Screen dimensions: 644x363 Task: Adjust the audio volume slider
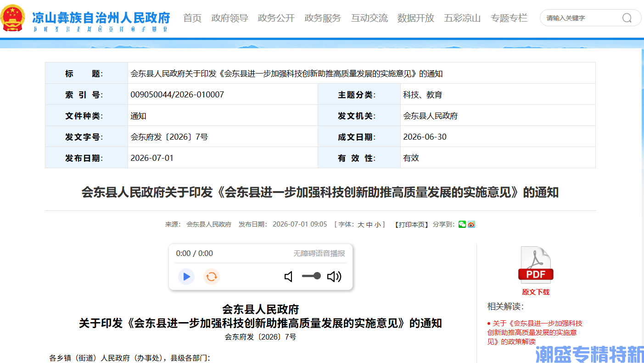(311, 276)
